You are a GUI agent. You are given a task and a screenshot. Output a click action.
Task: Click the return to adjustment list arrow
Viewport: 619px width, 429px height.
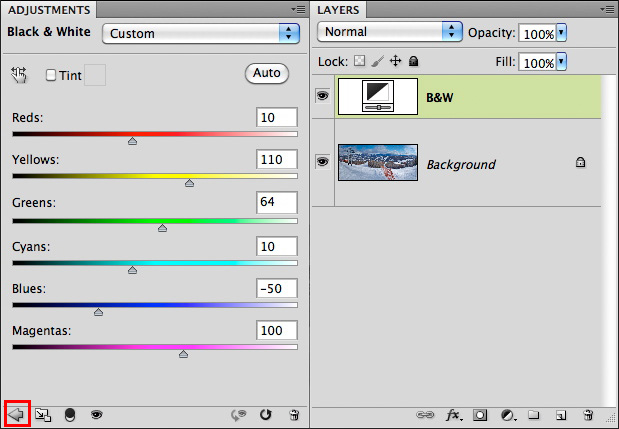coord(17,413)
